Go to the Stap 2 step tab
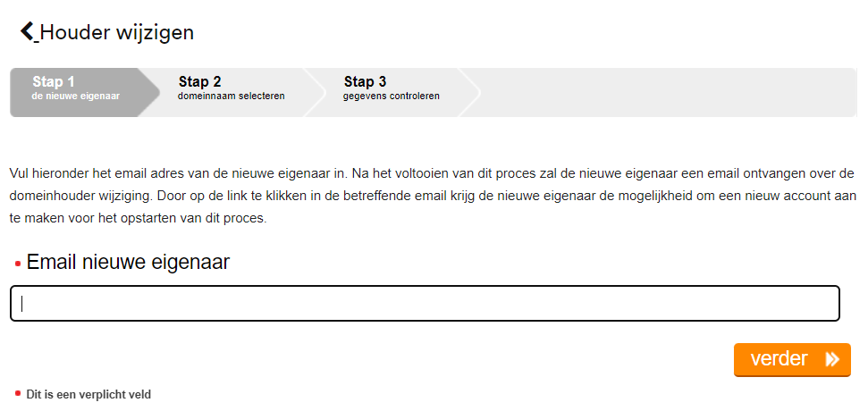The width and height of the screenshot is (868, 411). 200,82
